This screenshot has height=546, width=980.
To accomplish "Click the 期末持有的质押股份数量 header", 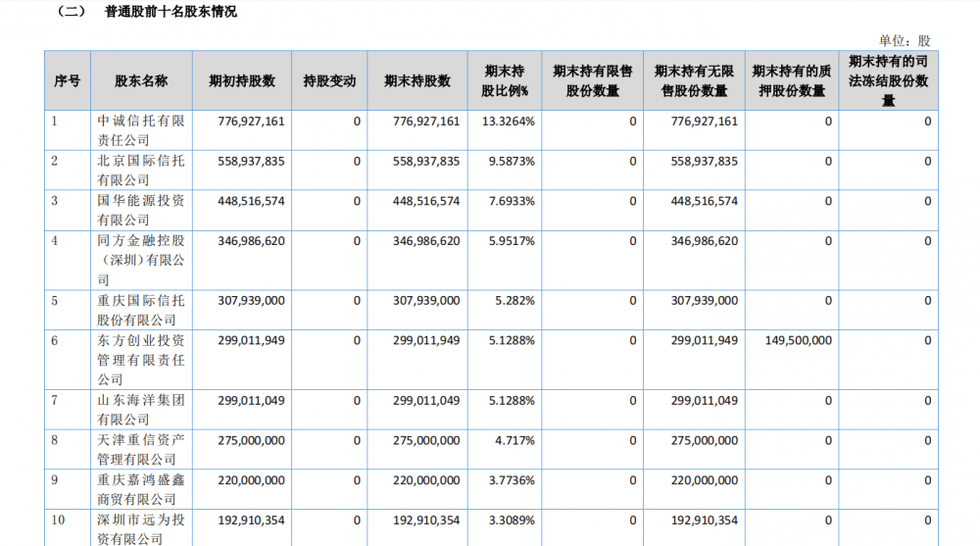I will click(791, 81).
